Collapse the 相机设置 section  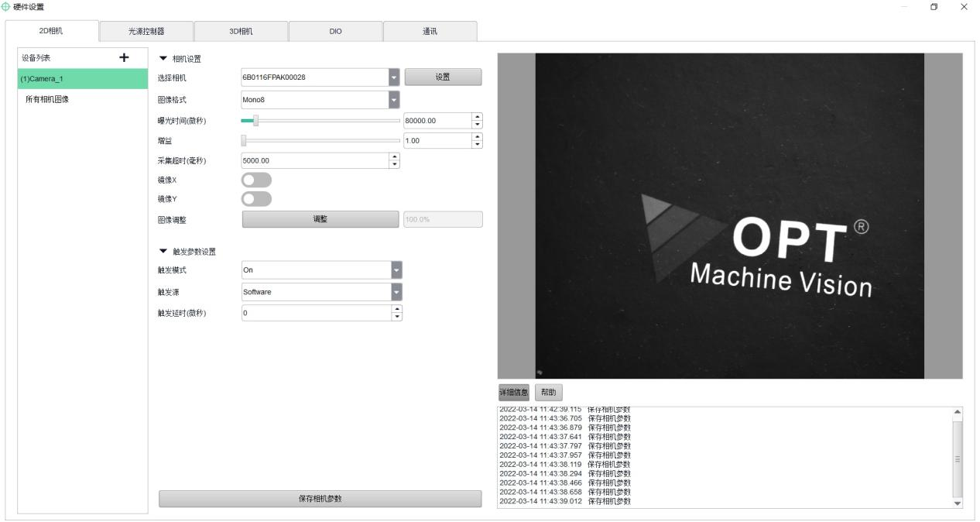pos(162,59)
